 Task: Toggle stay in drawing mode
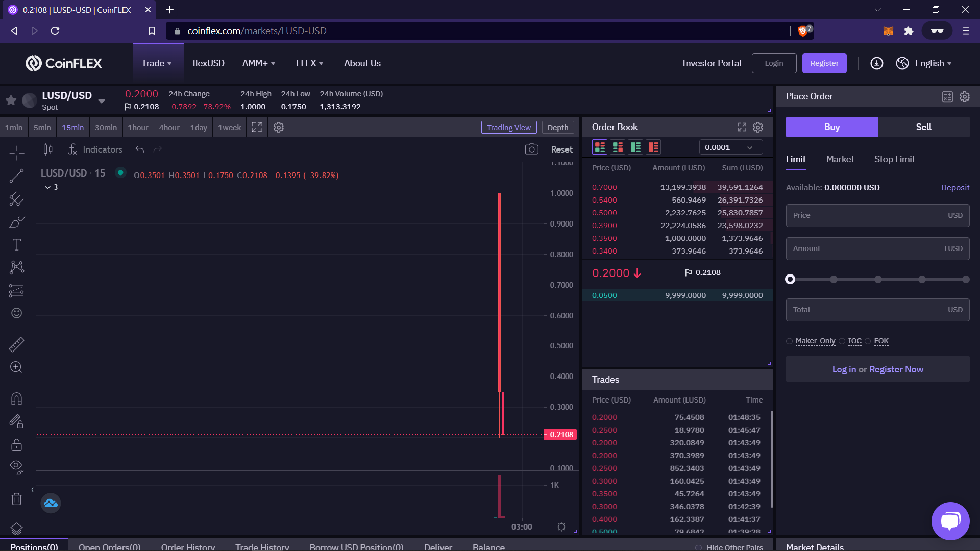(x=16, y=421)
